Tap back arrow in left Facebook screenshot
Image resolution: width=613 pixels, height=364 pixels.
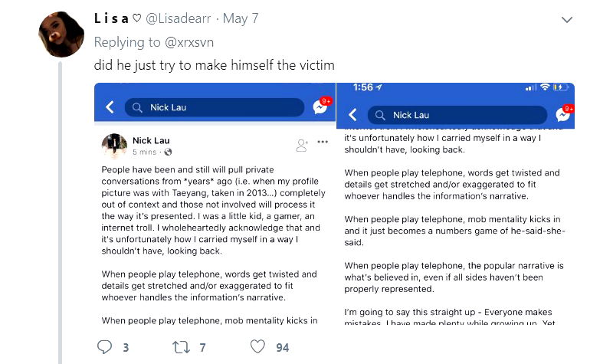click(x=110, y=107)
